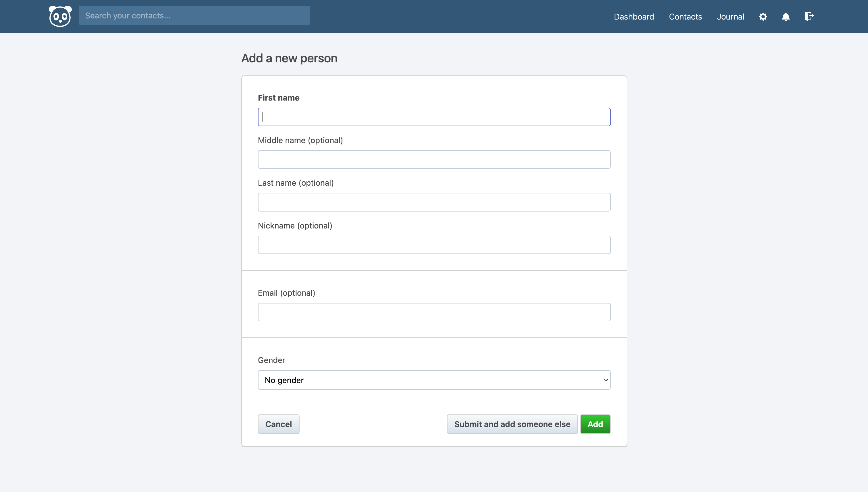
Task: Click the Email optional input field
Action: click(434, 312)
